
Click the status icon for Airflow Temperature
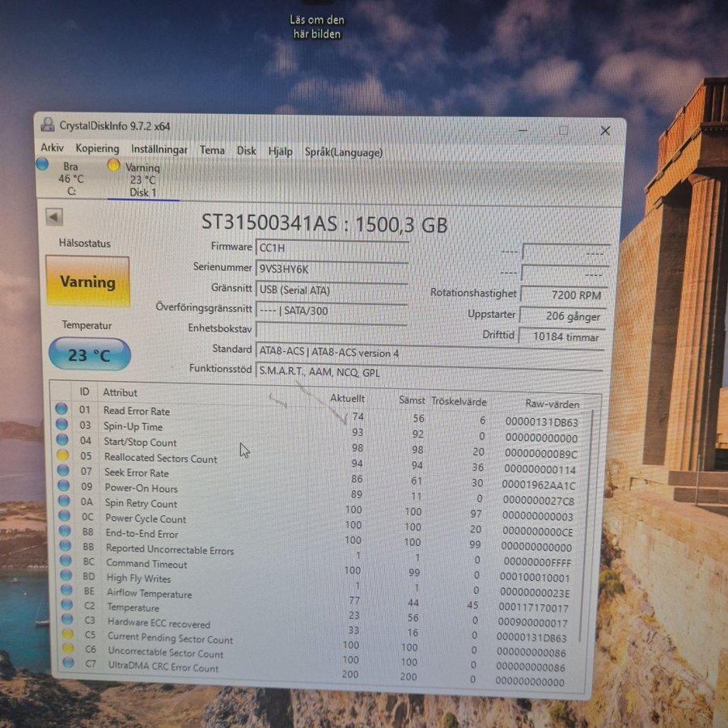[67, 590]
